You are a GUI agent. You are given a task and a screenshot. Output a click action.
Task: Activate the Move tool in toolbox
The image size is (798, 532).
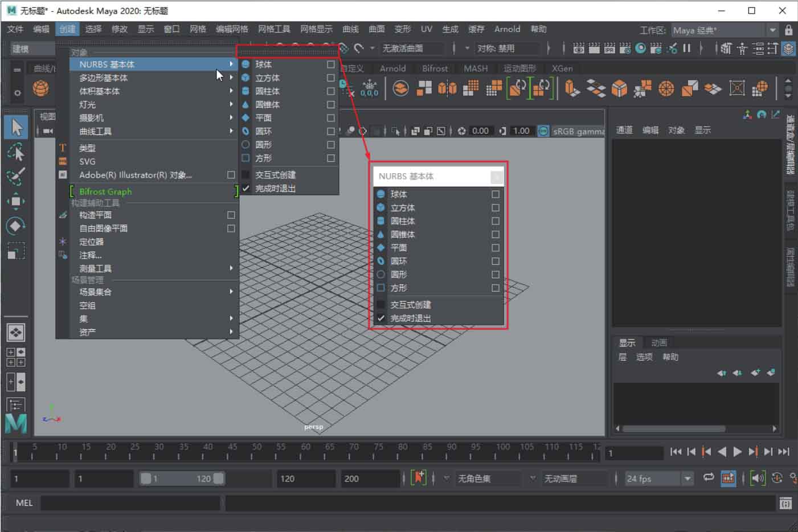[16, 201]
